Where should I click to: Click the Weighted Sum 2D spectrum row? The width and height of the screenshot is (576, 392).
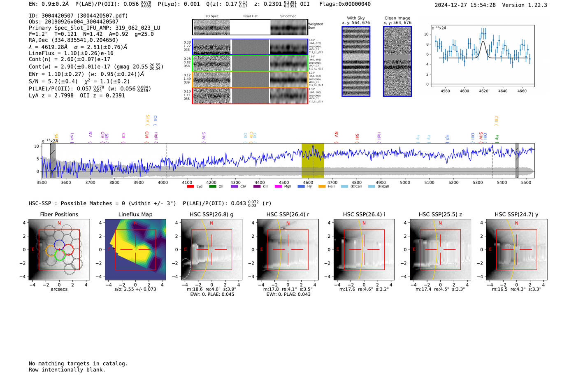(x=250, y=27)
